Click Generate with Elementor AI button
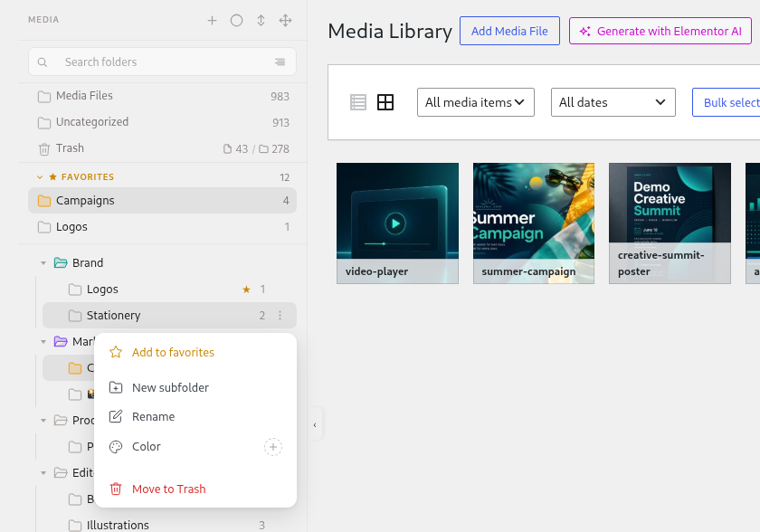 (x=660, y=31)
